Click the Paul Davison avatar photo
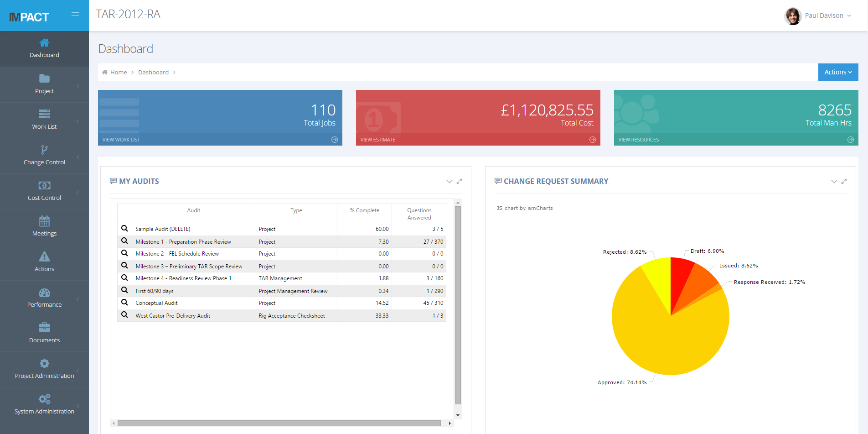Viewport: 868px width, 434px height. tap(793, 16)
